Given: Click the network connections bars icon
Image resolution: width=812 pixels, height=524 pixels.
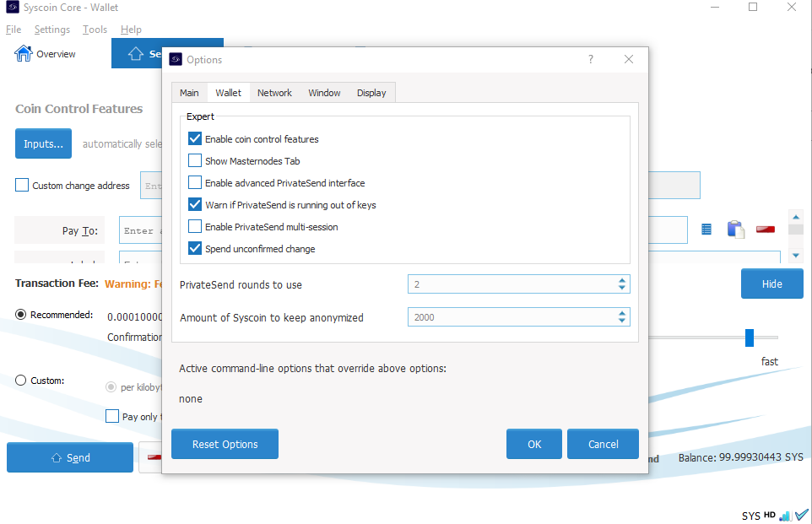Looking at the screenshot, I should point(785,516).
